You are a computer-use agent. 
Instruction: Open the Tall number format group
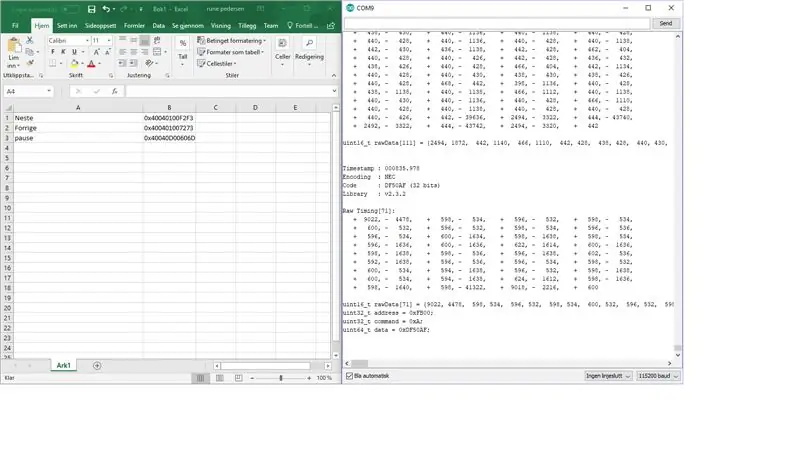[183, 52]
